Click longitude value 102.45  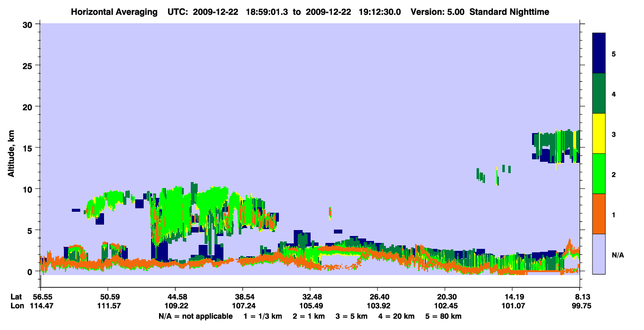click(x=445, y=306)
